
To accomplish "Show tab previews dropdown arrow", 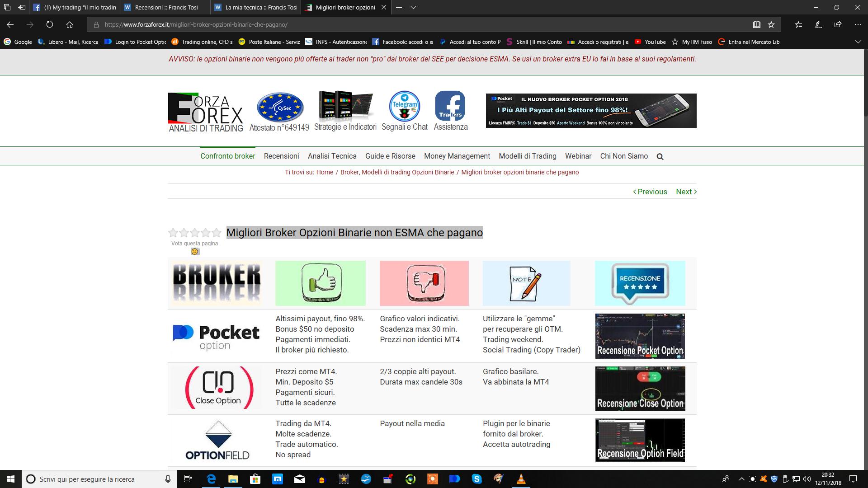I will 413,7.
